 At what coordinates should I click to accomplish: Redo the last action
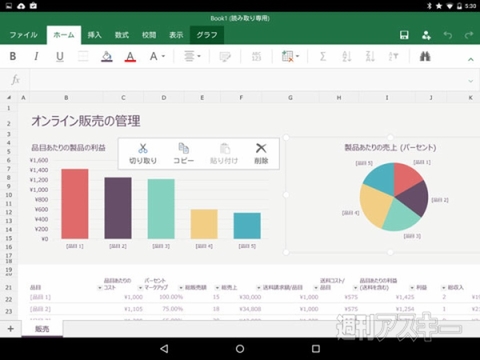click(469, 35)
